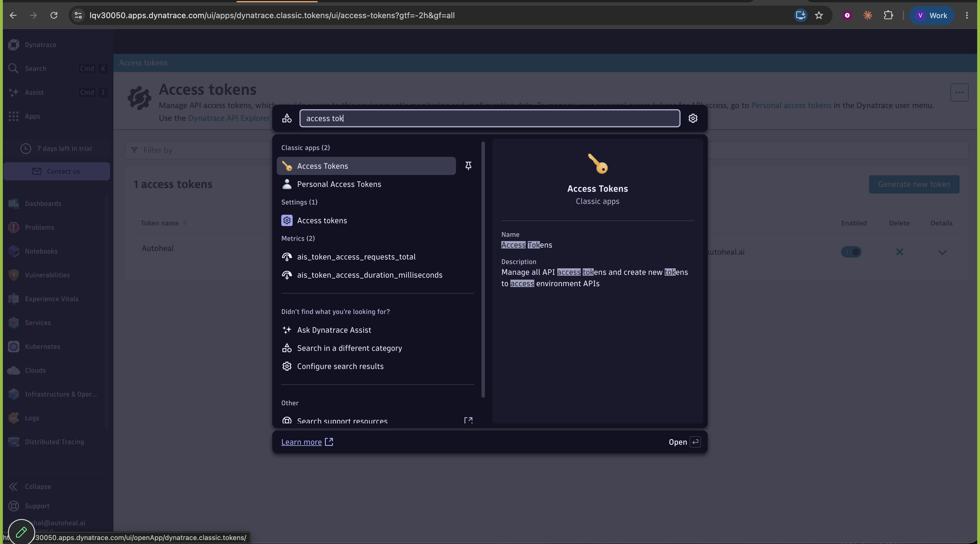This screenshot has width=980, height=544.
Task: Open search configuration gear icon
Action: click(693, 118)
